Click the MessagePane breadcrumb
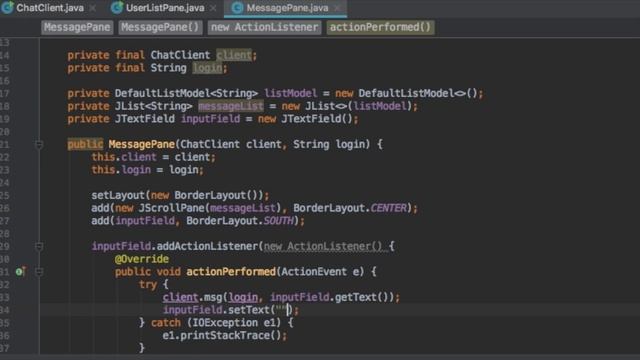Screen dimensions: 640x360 [77, 27]
